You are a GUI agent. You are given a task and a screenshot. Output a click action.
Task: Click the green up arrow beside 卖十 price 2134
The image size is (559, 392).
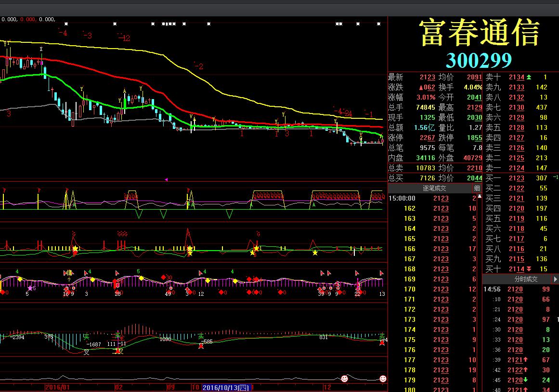coord(529,77)
